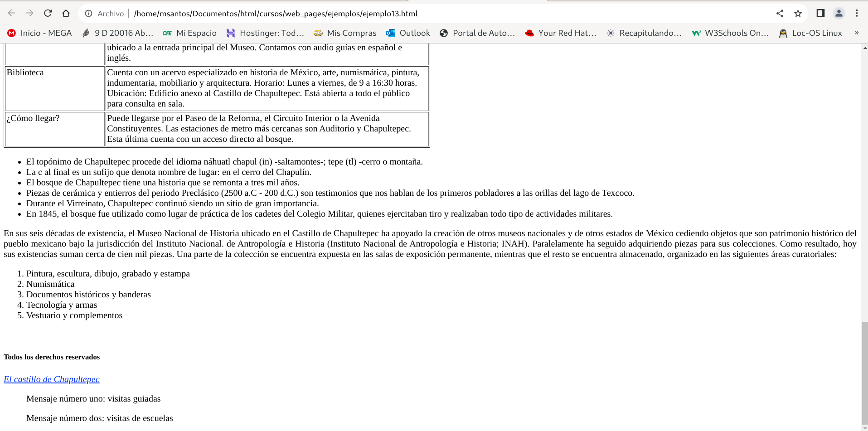
Task: Open the Inicio - MEGA bookmark
Action: pyautogui.click(x=40, y=33)
